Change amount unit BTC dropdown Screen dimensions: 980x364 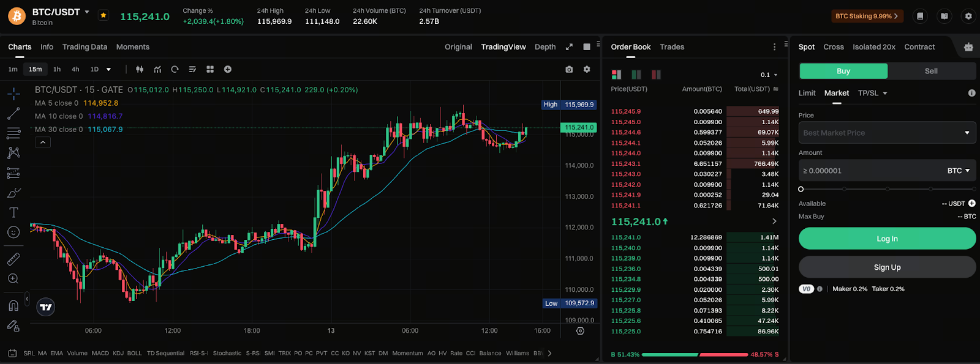pos(959,171)
